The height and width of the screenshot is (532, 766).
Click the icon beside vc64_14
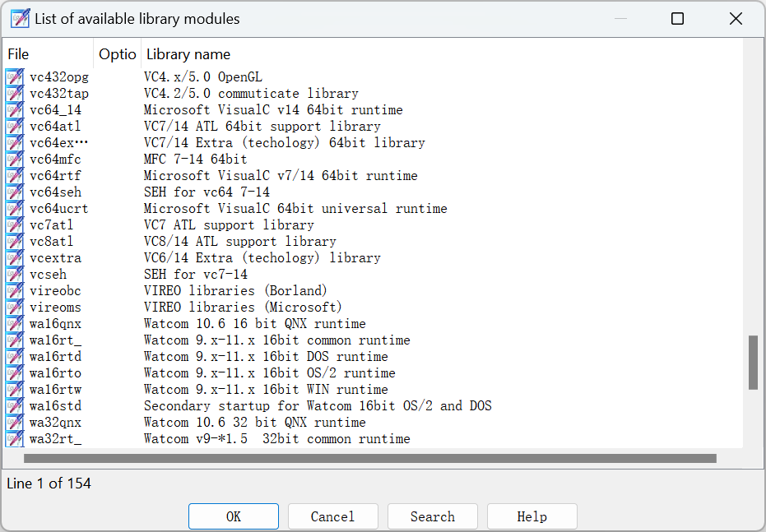coord(15,110)
